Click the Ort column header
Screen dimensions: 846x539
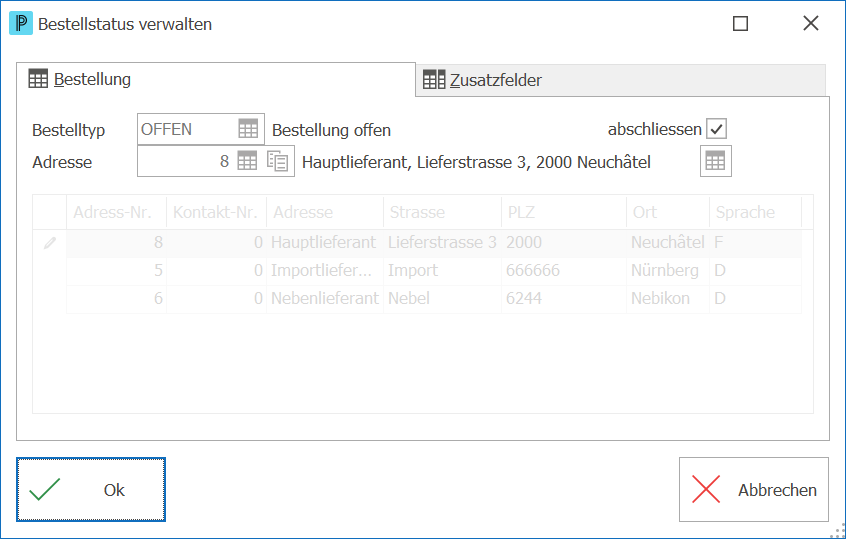(x=668, y=212)
